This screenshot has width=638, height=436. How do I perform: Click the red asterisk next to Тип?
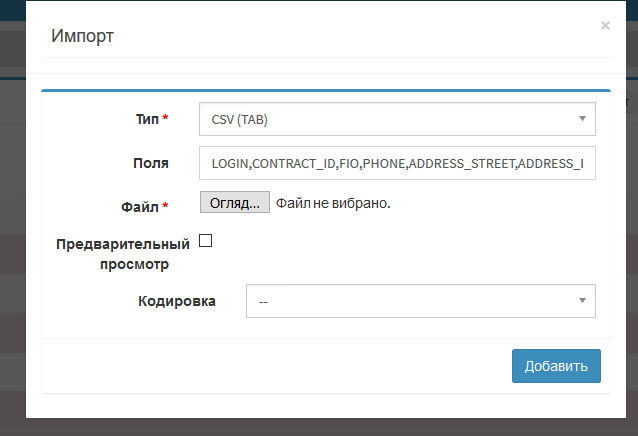[x=165, y=119]
